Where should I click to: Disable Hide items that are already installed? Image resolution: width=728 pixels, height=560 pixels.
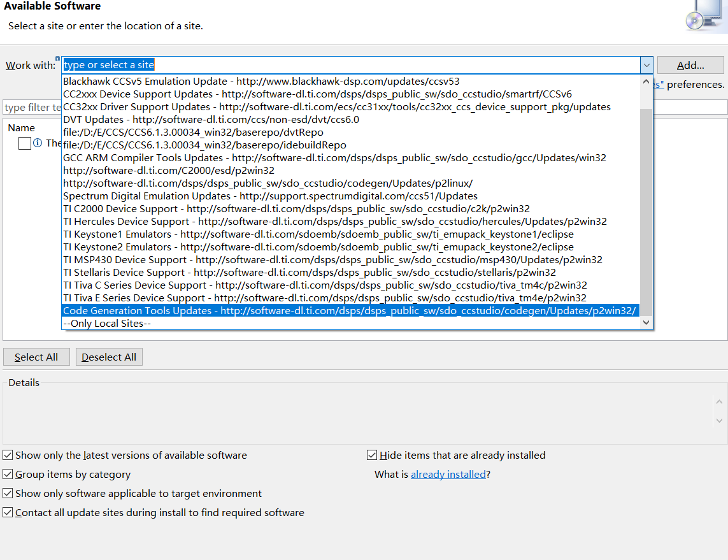[x=372, y=454]
